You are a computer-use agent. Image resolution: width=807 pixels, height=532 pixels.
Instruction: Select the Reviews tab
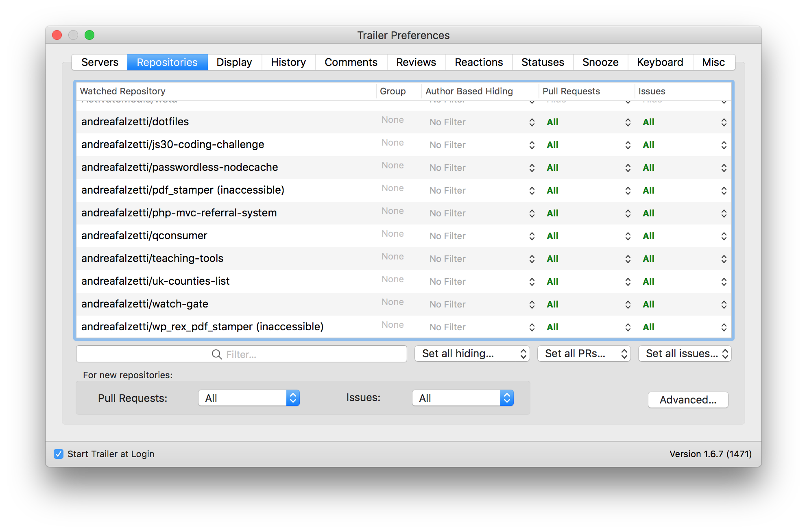416,62
